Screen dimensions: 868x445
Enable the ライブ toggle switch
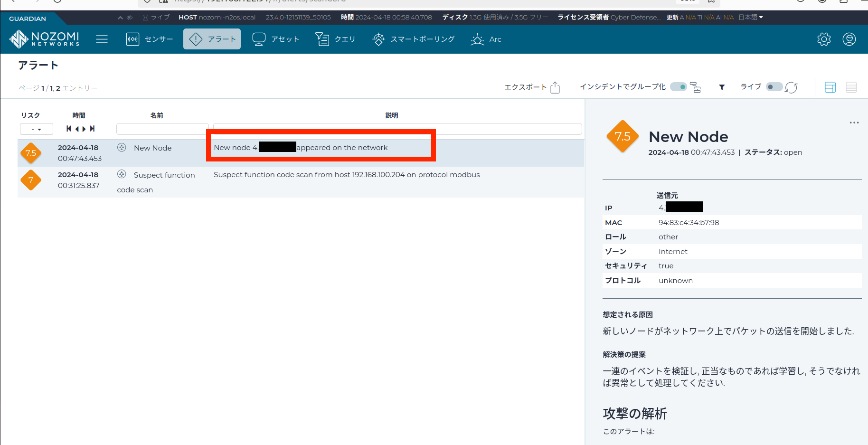click(774, 87)
